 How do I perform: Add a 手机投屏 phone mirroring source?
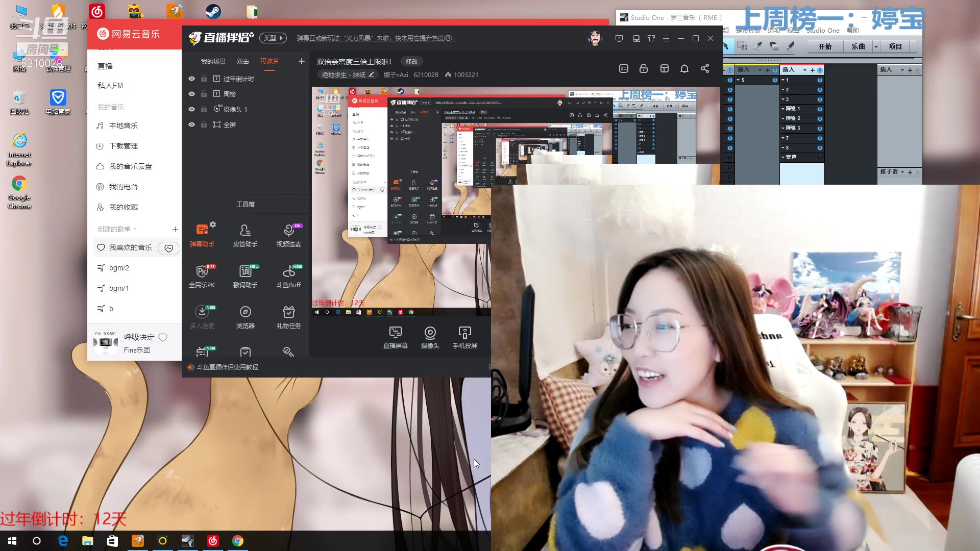pyautogui.click(x=464, y=337)
